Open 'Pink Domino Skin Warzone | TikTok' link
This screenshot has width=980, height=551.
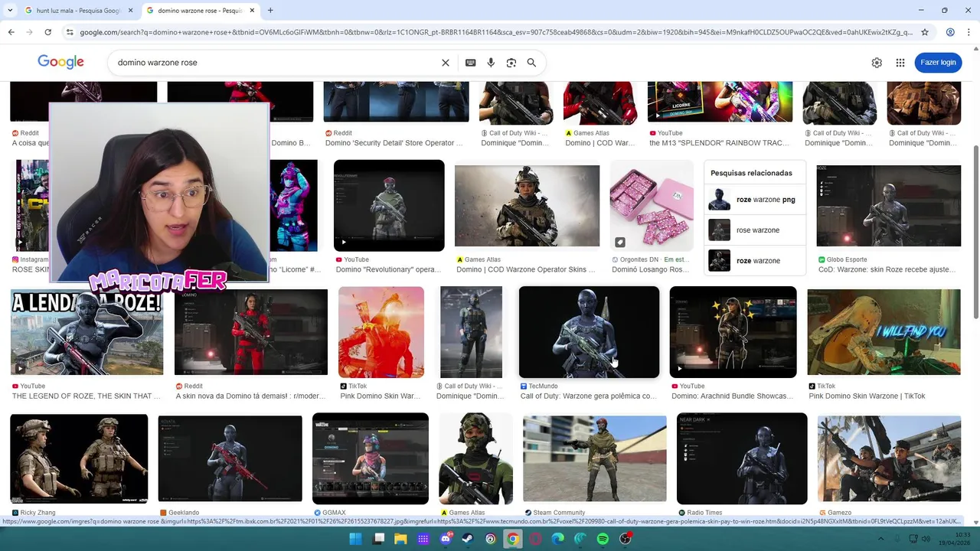tap(867, 396)
